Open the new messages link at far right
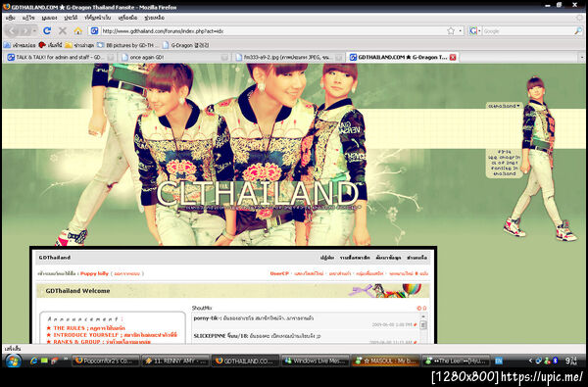 coord(409,273)
